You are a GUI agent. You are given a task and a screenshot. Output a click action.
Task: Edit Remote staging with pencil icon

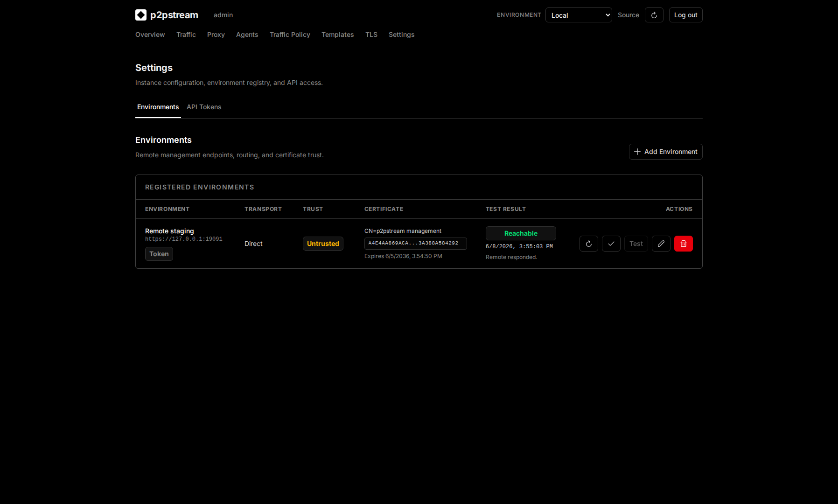point(661,244)
